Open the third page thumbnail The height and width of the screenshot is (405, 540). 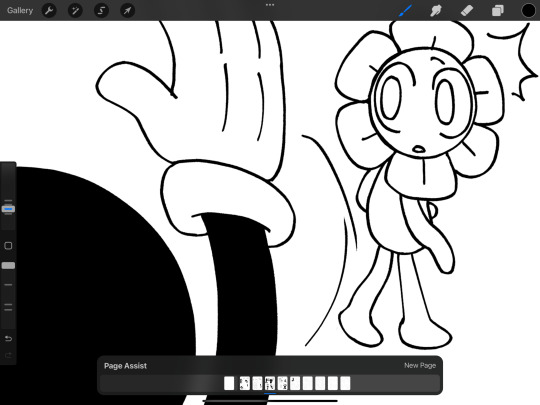[257, 383]
